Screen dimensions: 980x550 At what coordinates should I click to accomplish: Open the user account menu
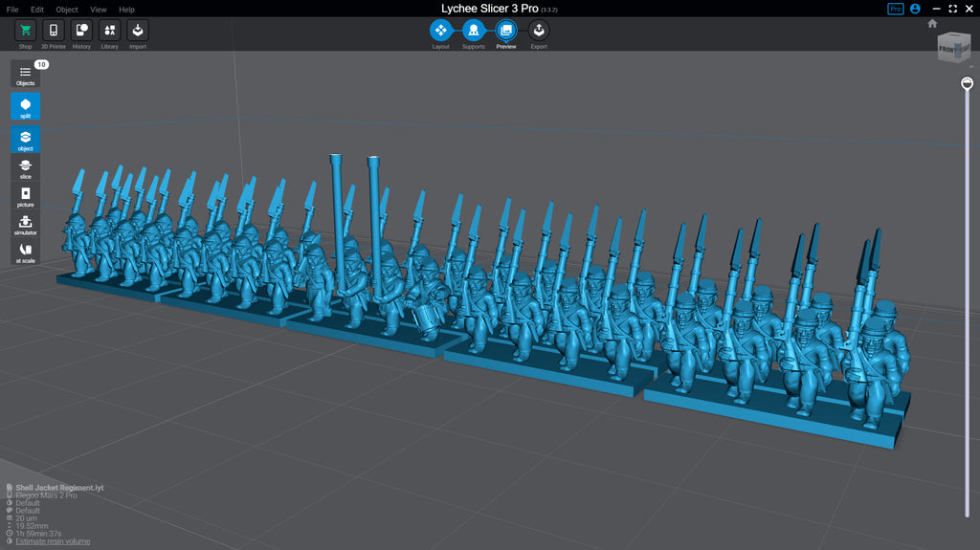pyautogui.click(x=916, y=9)
